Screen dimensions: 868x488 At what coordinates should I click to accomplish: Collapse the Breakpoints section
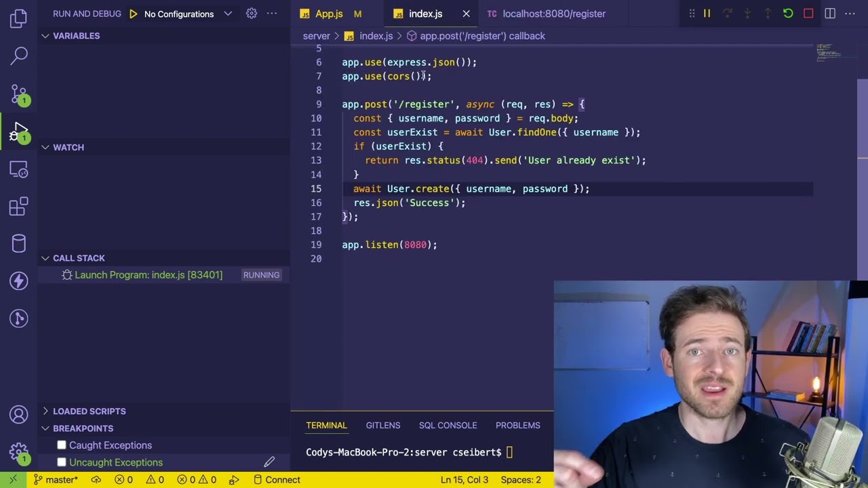pyautogui.click(x=45, y=428)
